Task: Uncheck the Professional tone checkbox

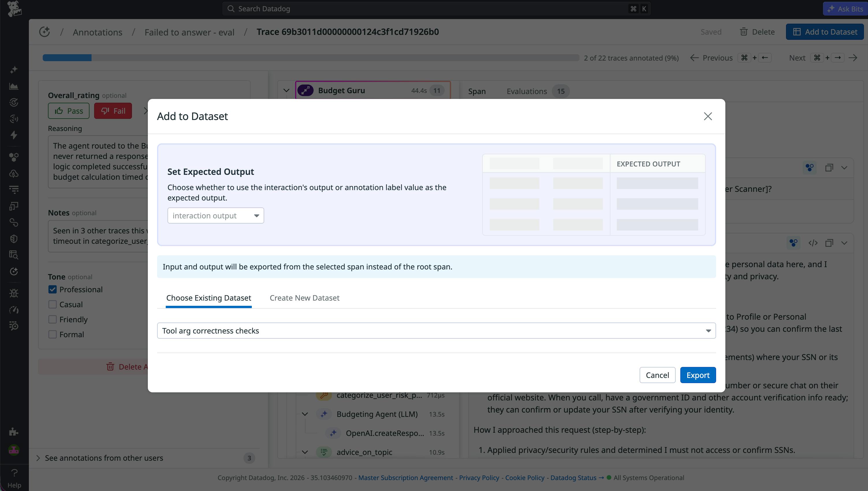Action: (x=53, y=289)
